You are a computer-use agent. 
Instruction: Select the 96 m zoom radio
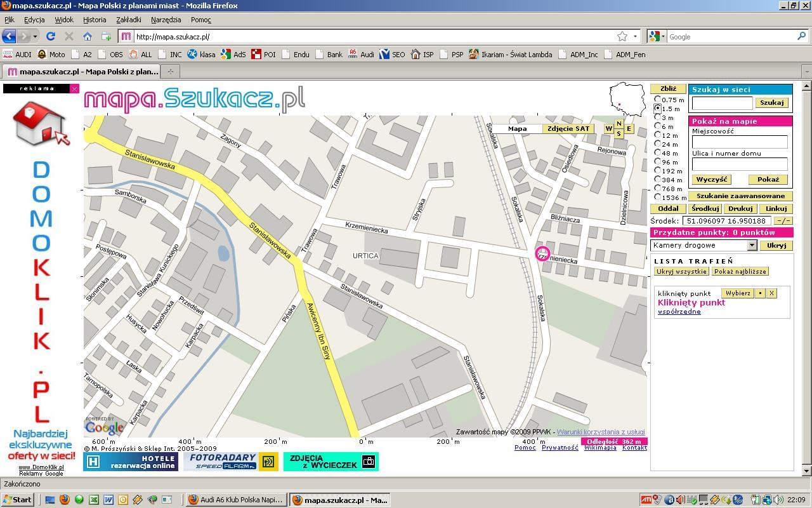(x=658, y=162)
